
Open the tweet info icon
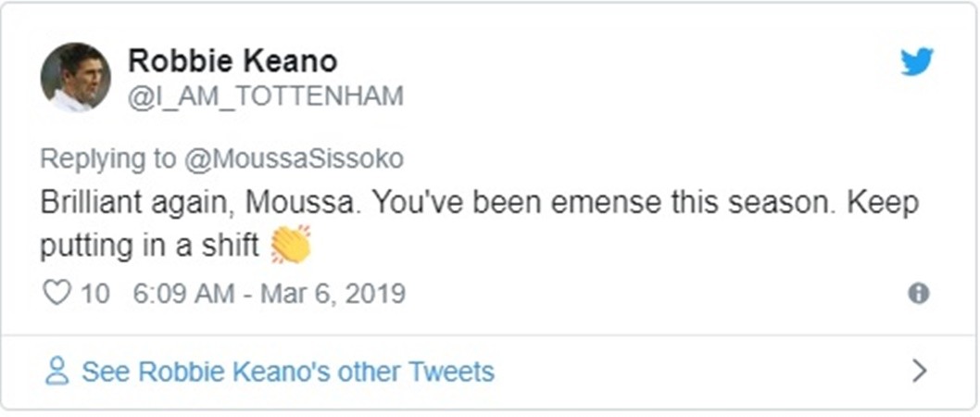click(918, 294)
